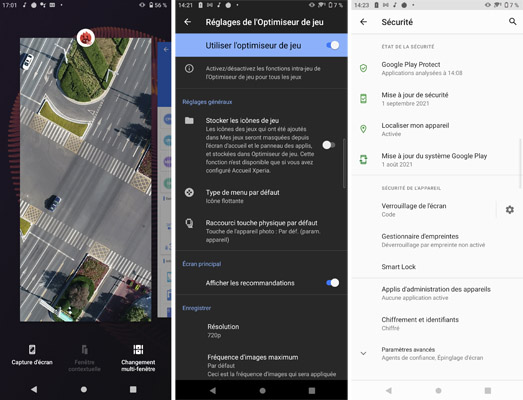Open Gestionnaire d'empreintes

(x=437, y=240)
